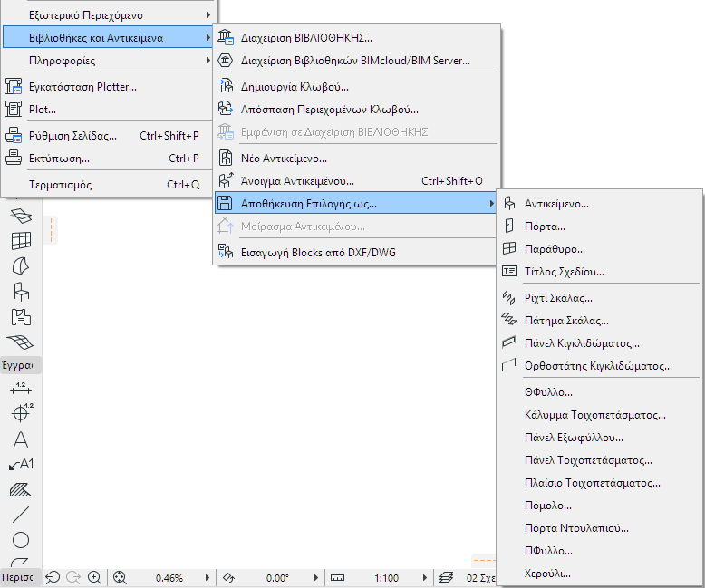Select the Label A1 tool in toolbox
Image resolution: width=705 pixels, height=588 pixels.
(x=21, y=465)
